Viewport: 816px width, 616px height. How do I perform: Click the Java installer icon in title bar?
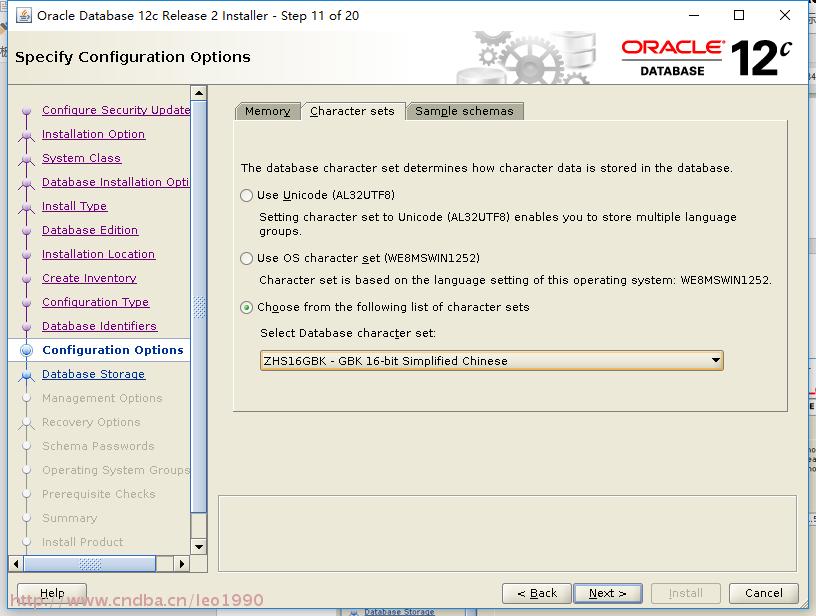point(23,16)
